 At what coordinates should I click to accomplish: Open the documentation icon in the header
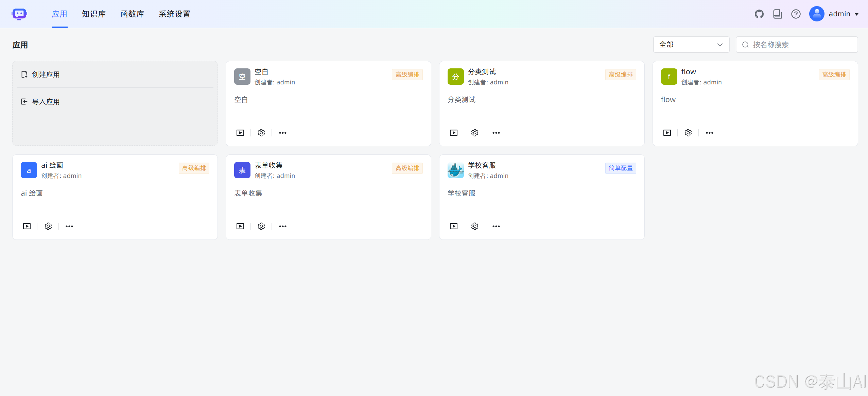pos(778,14)
